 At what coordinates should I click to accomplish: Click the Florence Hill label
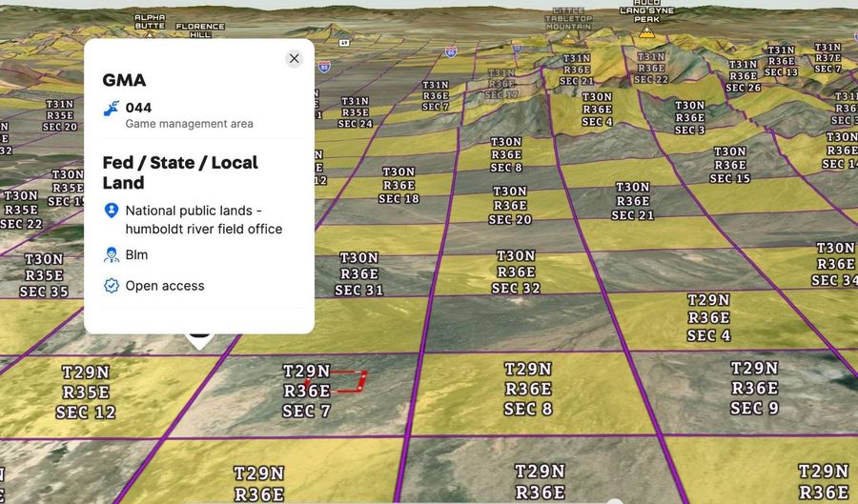(200, 30)
